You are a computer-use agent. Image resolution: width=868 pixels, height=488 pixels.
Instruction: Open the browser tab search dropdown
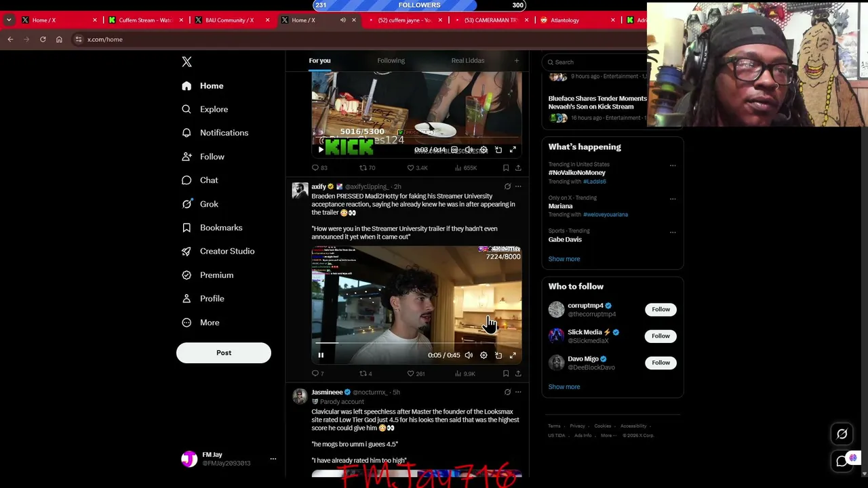point(9,20)
